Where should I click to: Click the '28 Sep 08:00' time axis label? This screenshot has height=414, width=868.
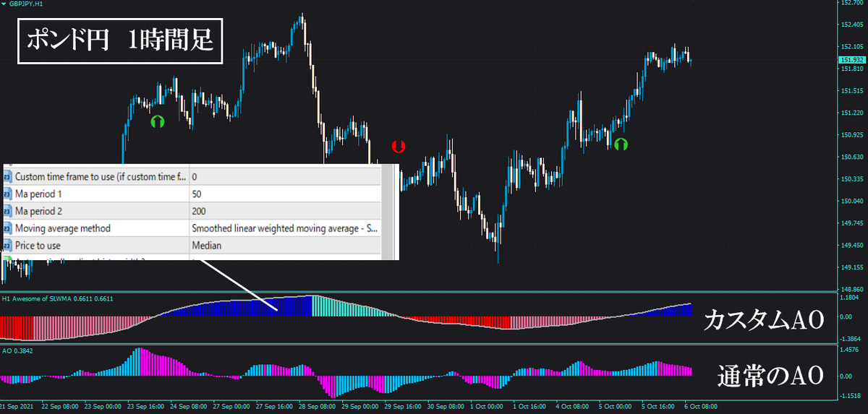(x=317, y=407)
